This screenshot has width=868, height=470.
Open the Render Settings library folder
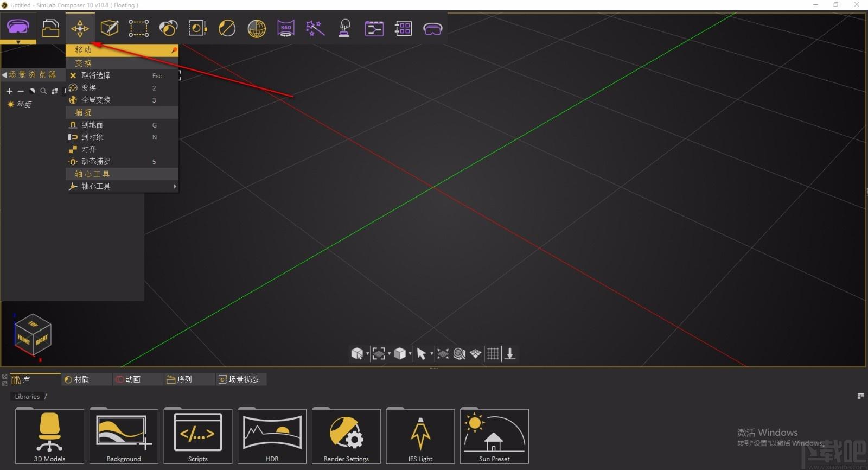(x=346, y=436)
